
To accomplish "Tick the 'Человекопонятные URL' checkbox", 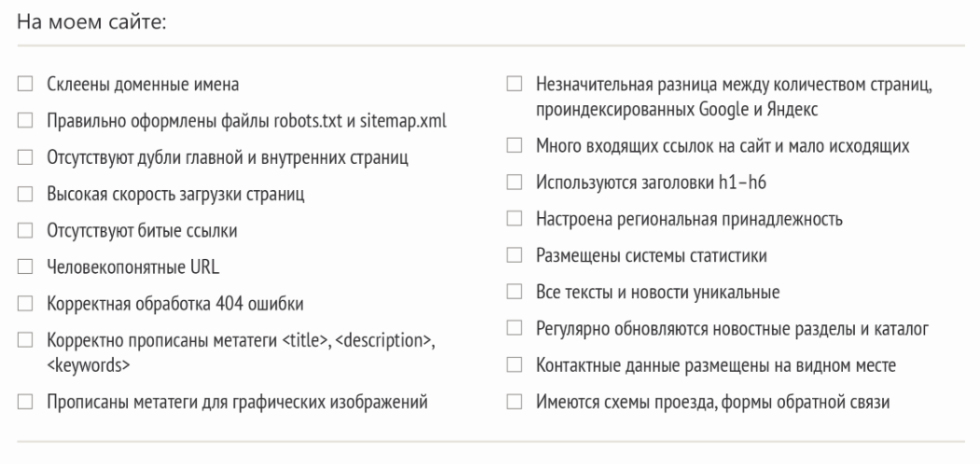I will click(25, 267).
